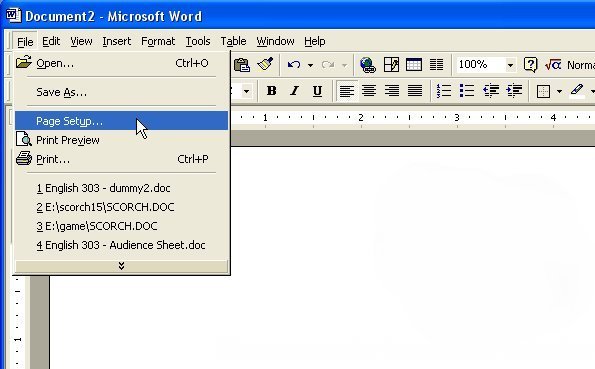This screenshot has height=369, width=595.
Task: Click the Tables and Borders icon
Action: coord(391,65)
